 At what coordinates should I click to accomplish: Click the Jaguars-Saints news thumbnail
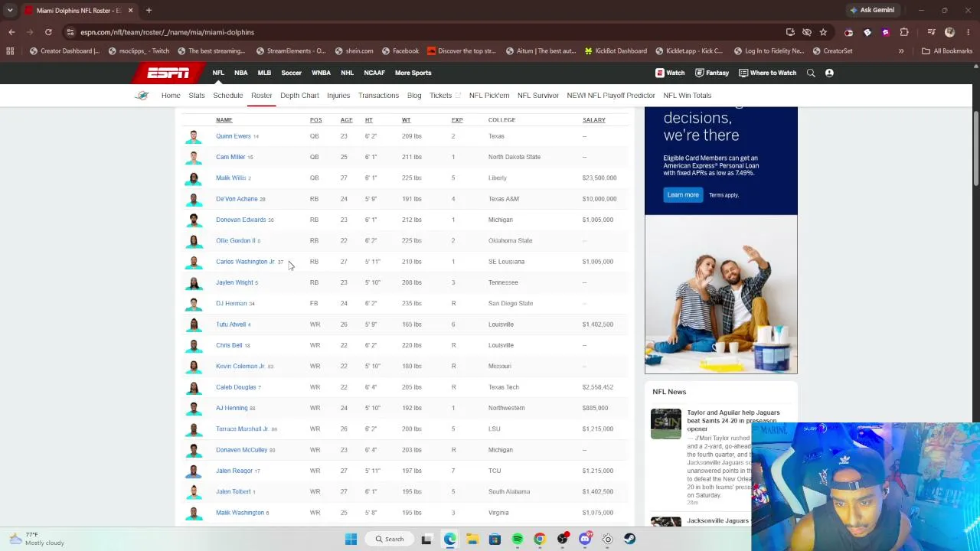(666, 424)
